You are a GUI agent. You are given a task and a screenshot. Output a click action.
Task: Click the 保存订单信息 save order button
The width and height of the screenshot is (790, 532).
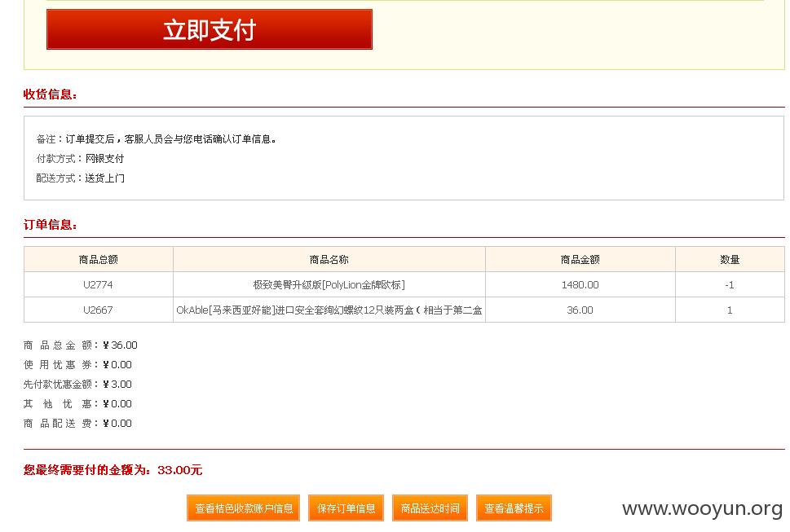(346, 508)
